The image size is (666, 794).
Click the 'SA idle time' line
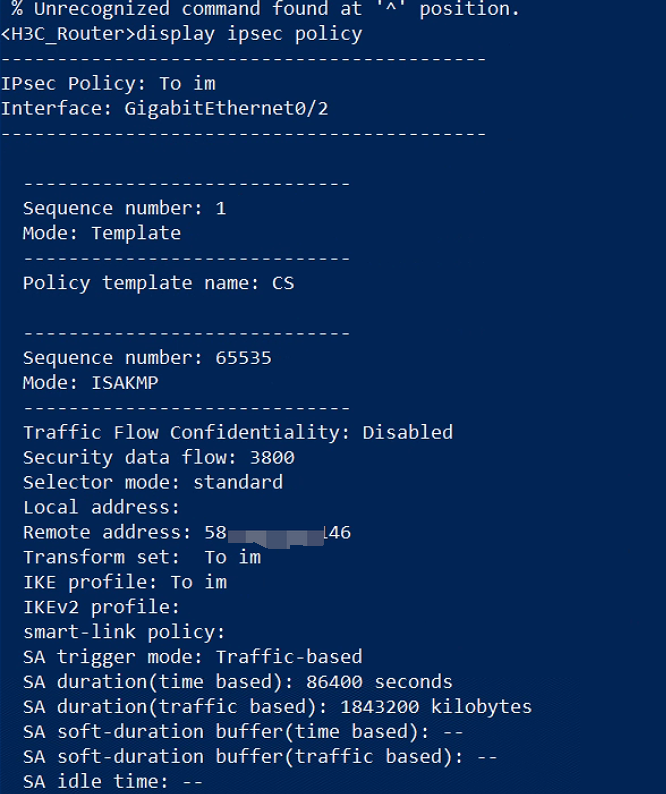(x=112, y=781)
